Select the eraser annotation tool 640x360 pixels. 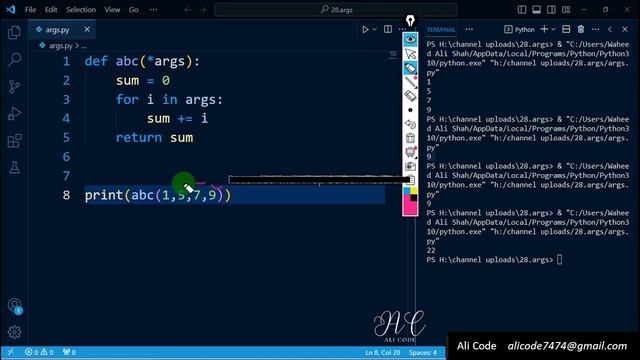coord(410,96)
